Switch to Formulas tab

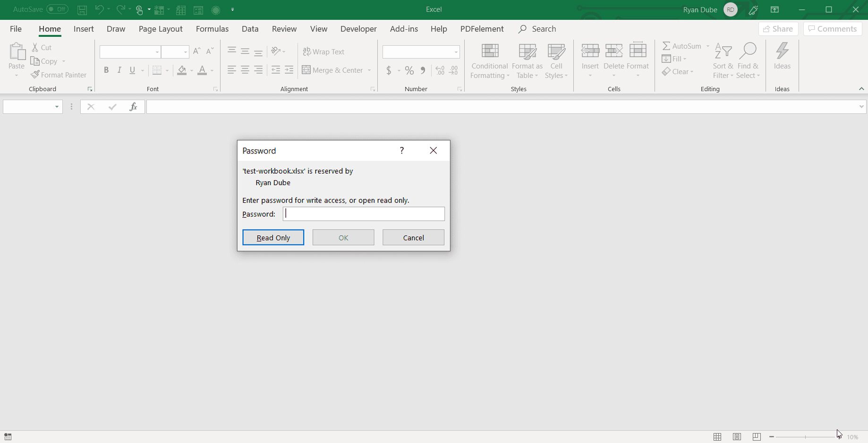(212, 29)
